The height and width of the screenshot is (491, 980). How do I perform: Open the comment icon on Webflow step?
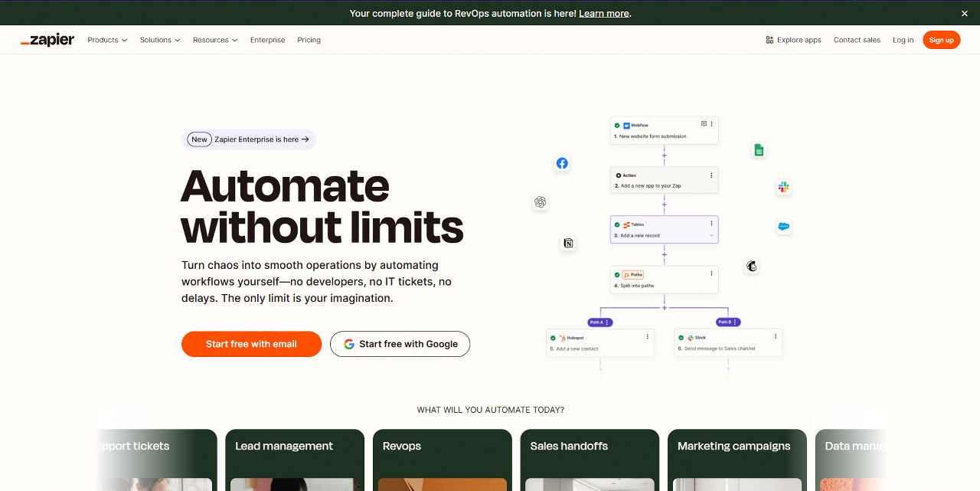coord(704,124)
